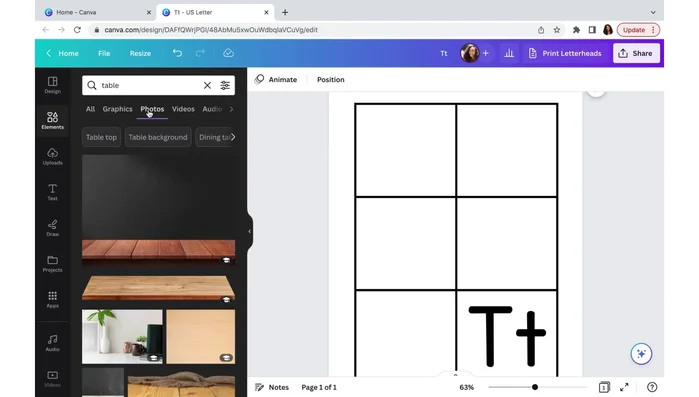
Task: Switch to the Audio results tab
Action: (x=212, y=109)
